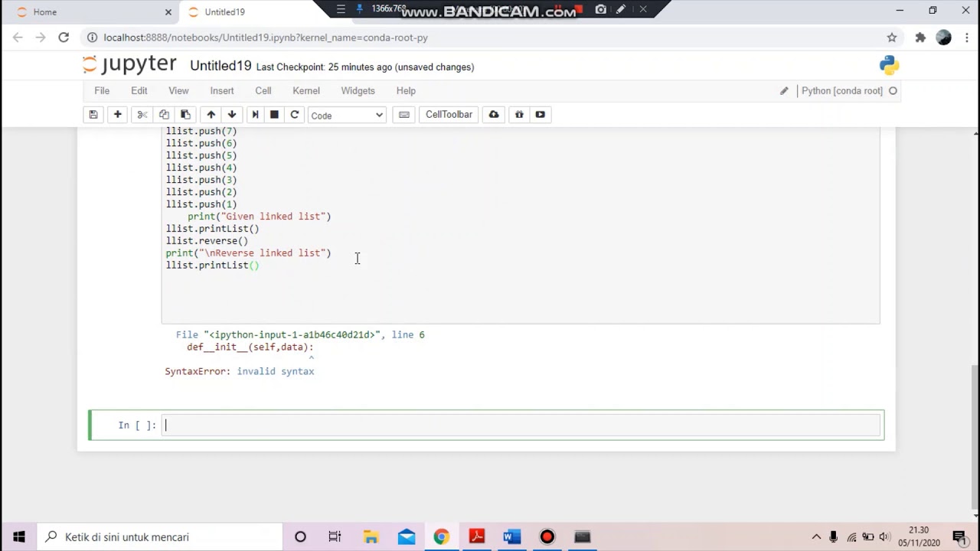Click the Jupyter logo
Screen dimensions: 980x551
(x=129, y=65)
